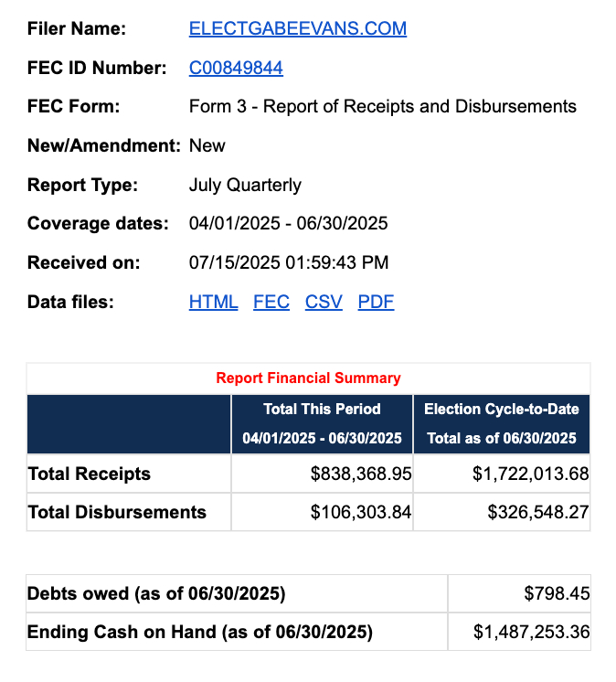
Task: Click the Received on timestamp 07/15/2025
Action: [x=288, y=262]
